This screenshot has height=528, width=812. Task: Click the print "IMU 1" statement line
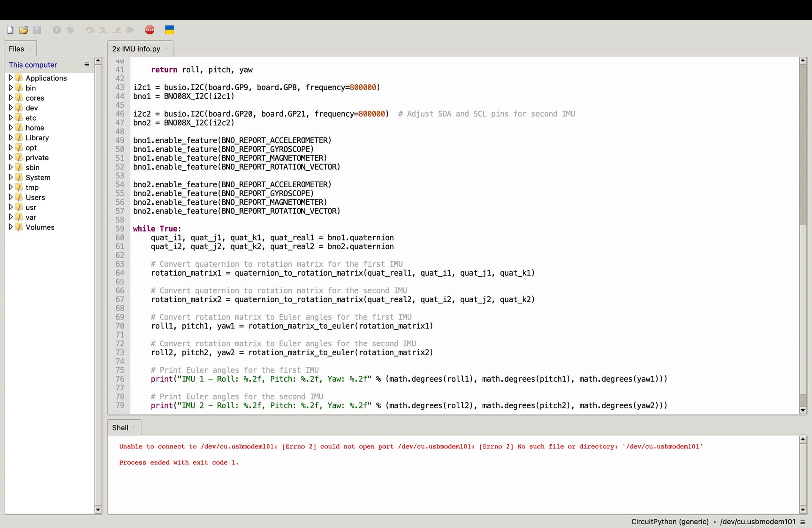(409, 379)
